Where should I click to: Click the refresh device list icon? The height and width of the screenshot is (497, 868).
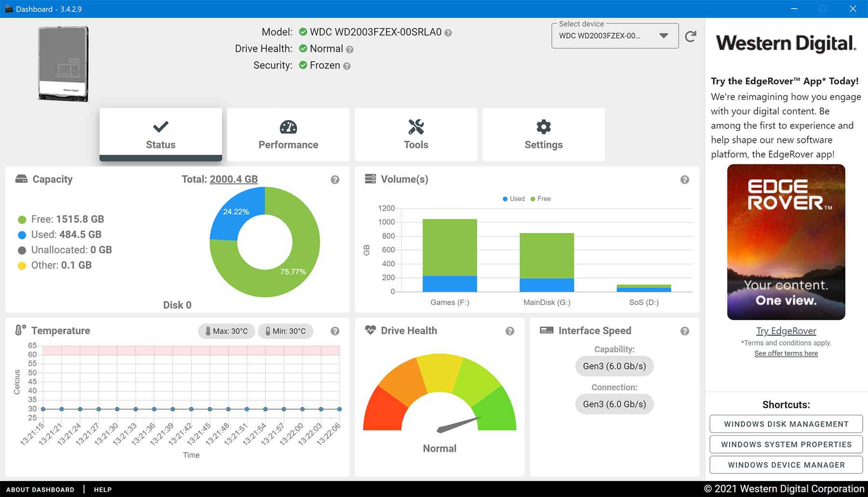[x=691, y=36]
